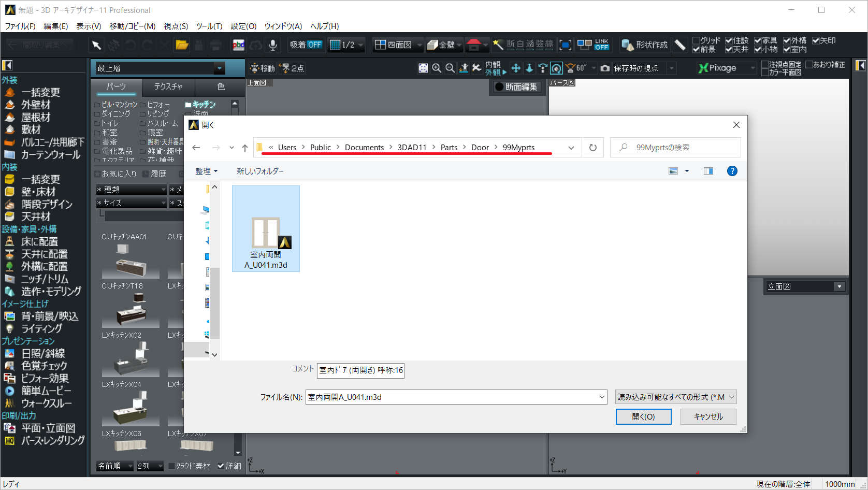Select the arrow pointer tool
Screen dimensions: 868x490
point(96,45)
